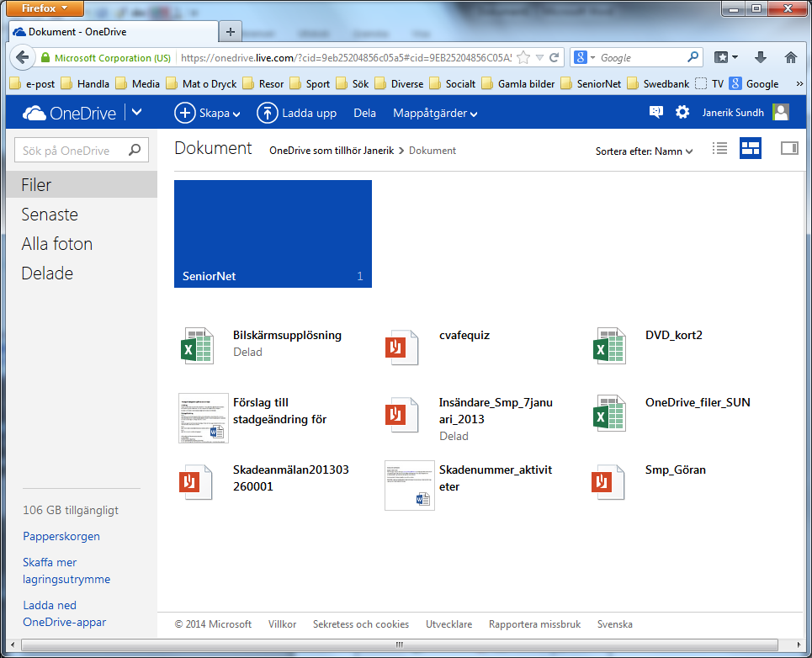Click Ladda ned OneDrive-appar link
812x658 pixels.
point(64,613)
